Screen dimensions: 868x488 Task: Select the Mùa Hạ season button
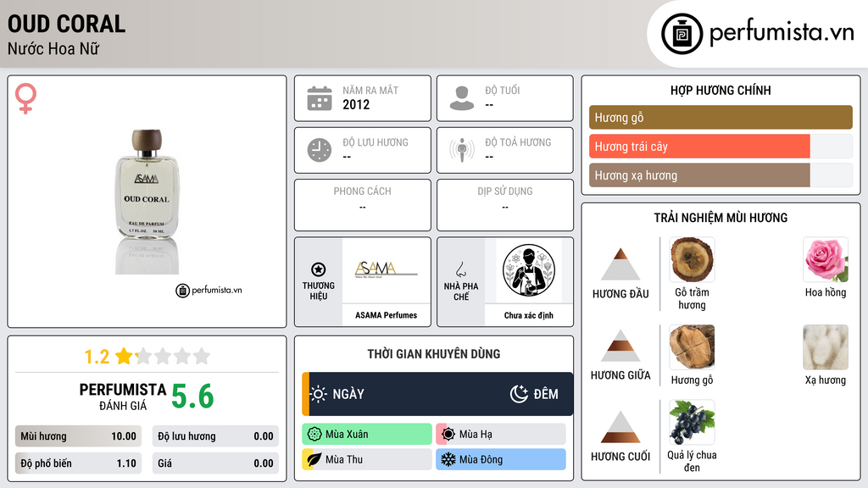pyautogui.click(x=501, y=435)
